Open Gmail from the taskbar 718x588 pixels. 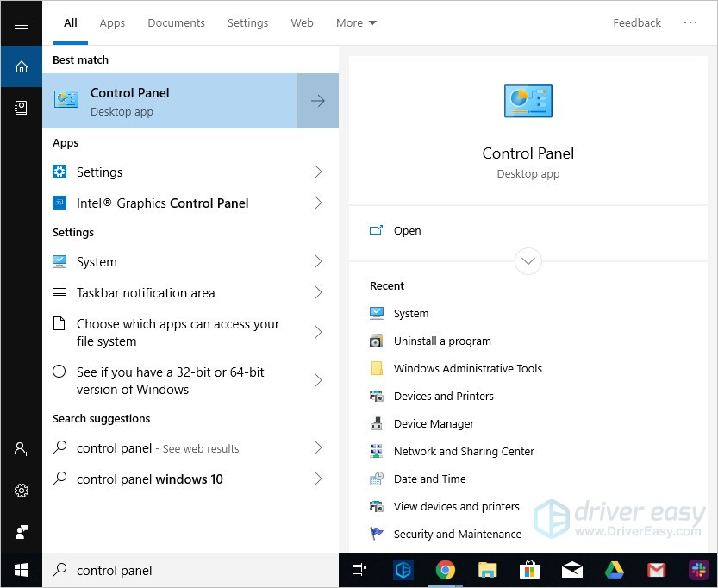click(x=656, y=570)
